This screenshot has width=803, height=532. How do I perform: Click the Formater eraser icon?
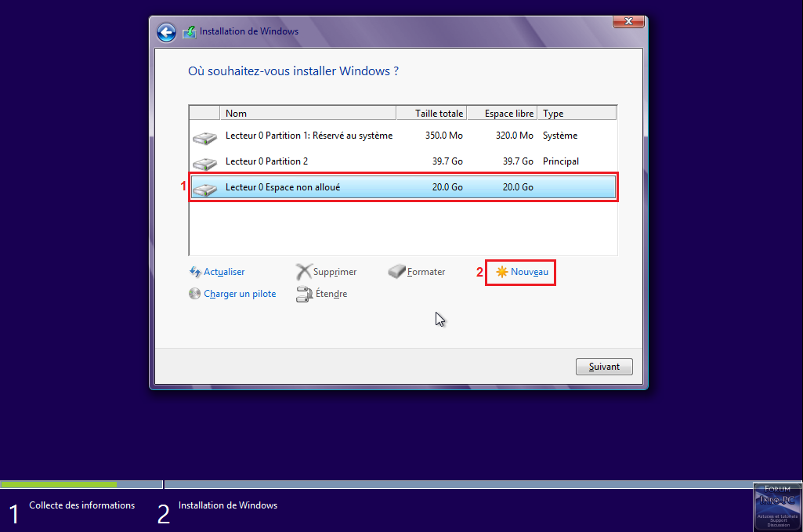[396, 271]
